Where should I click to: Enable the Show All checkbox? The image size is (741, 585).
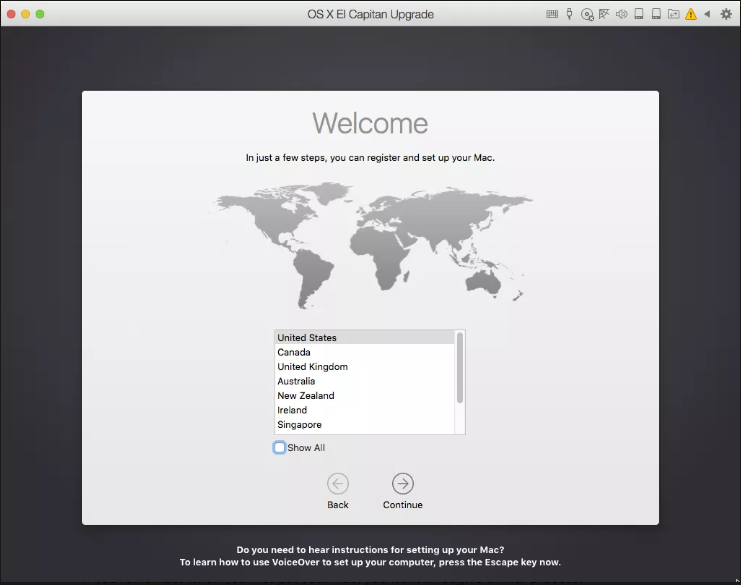pyautogui.click(x=279, y=447)
